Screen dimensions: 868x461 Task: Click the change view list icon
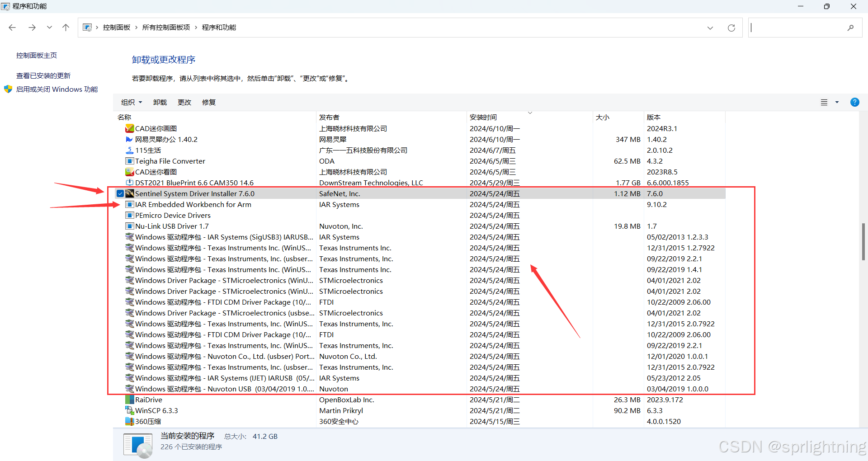824,103
